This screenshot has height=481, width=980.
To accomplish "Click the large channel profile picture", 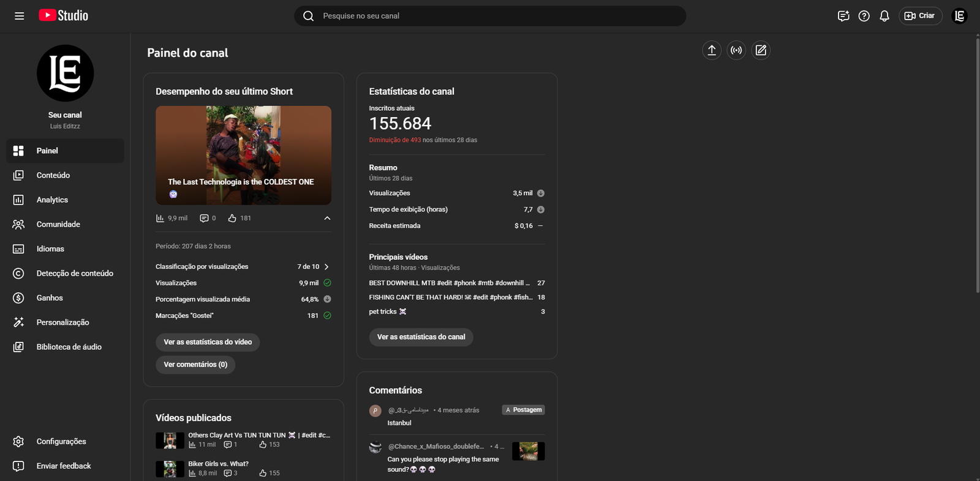I will (65, 73).
